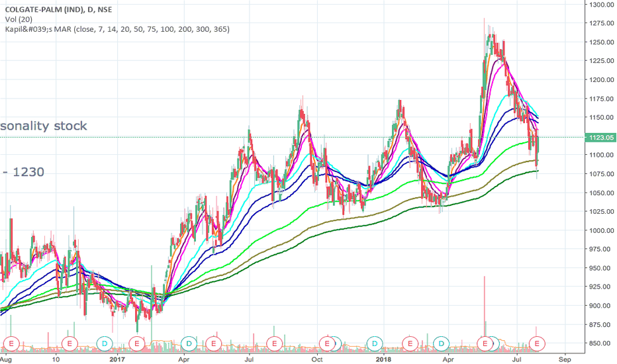Open the earnings 'E' marker just right of Oct
The image size is (617, 364).
[x=326, y=343]
